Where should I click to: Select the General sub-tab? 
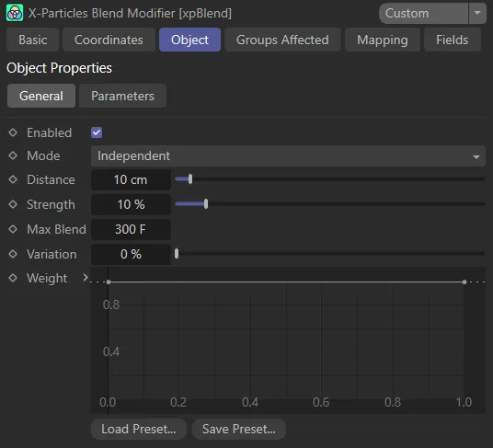41,96
